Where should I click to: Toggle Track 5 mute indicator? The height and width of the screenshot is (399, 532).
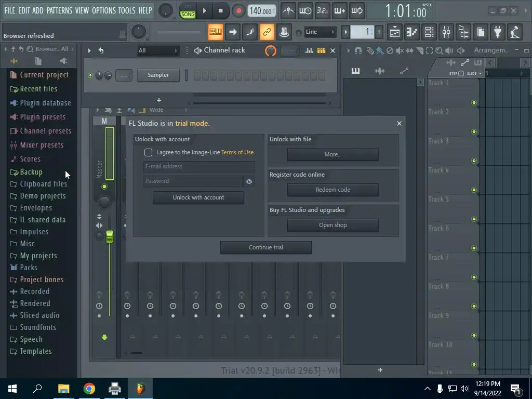(x=474, y=219)
